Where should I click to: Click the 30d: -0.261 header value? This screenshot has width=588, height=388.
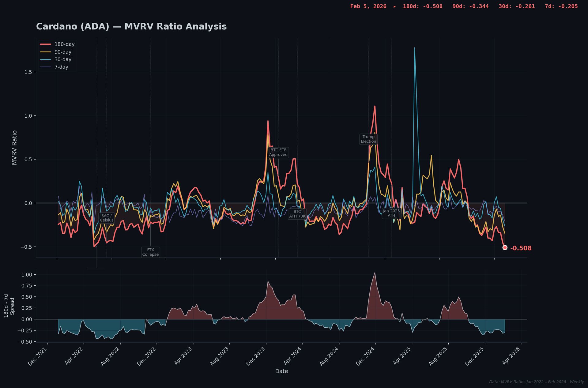point(517,6)
